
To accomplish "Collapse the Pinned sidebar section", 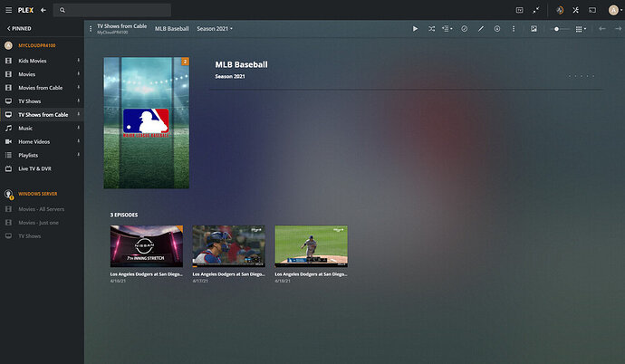I will 19,28.
